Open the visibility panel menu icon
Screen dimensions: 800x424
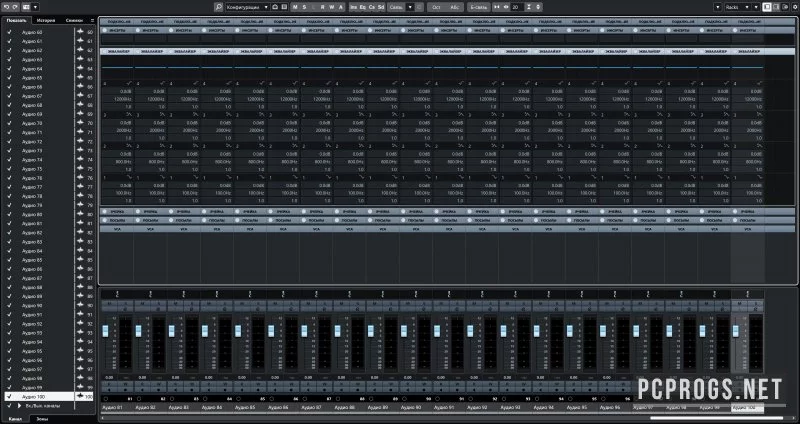click(92, 20)
